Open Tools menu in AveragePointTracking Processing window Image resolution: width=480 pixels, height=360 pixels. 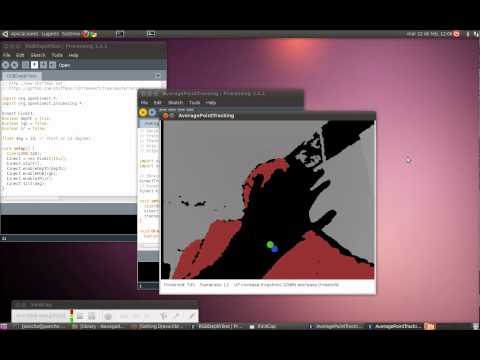click(195, 102)
